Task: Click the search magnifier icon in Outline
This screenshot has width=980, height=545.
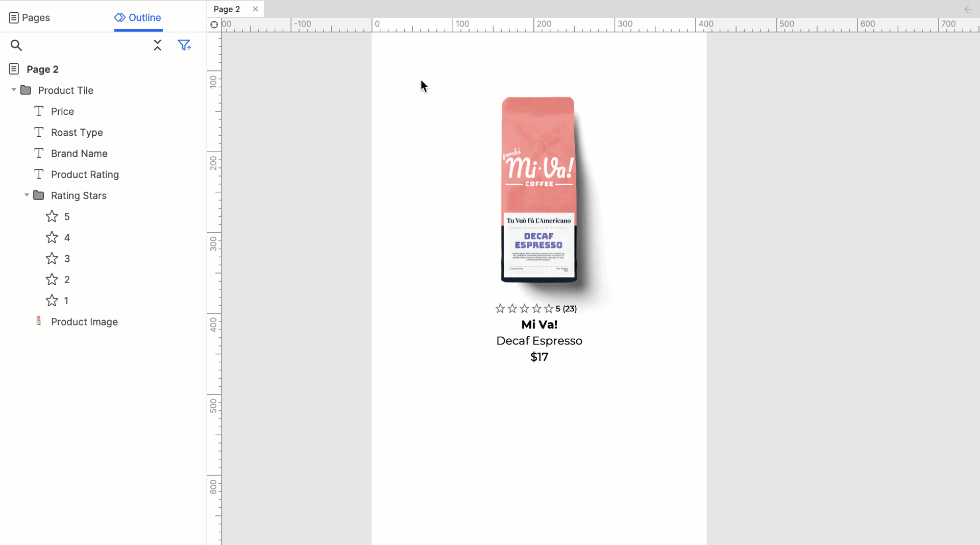Action: (16, 45)
